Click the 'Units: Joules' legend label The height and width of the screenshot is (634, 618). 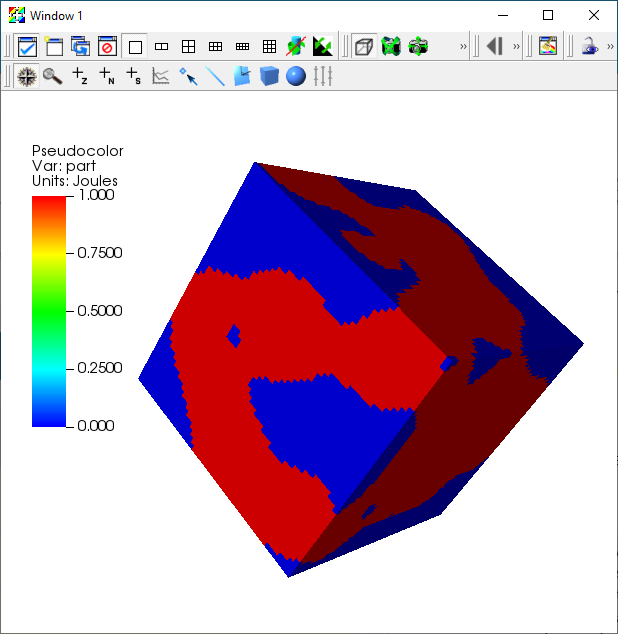(75, 181)
